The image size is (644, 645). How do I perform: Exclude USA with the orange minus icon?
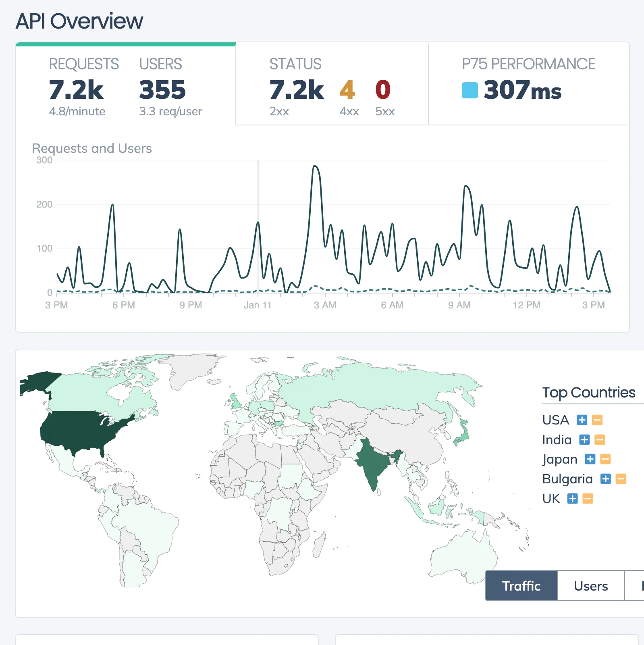point(597,420)
